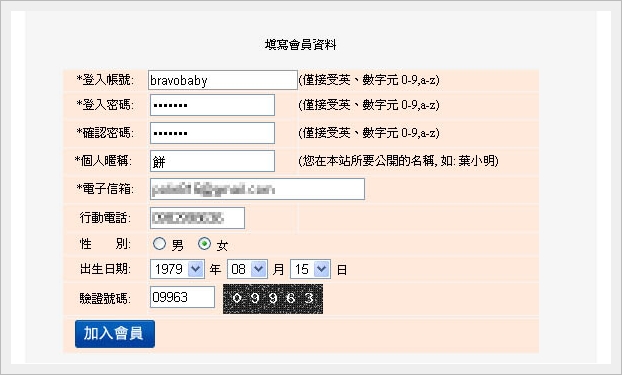This screenshot has width=622, height=375.
Task: Click the 行動電話: label
Action: [105, 217]
